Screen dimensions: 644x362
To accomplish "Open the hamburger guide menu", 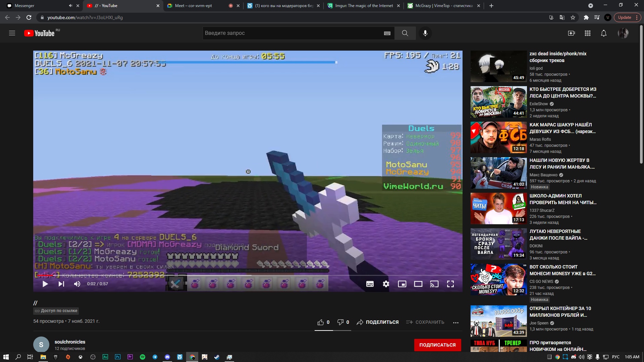I will coord(12,33).
